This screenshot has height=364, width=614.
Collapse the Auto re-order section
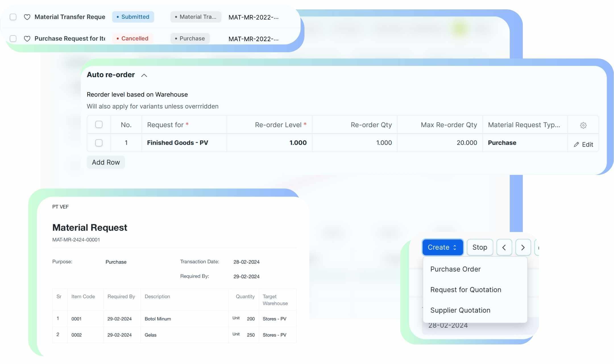tap(144, 75)
